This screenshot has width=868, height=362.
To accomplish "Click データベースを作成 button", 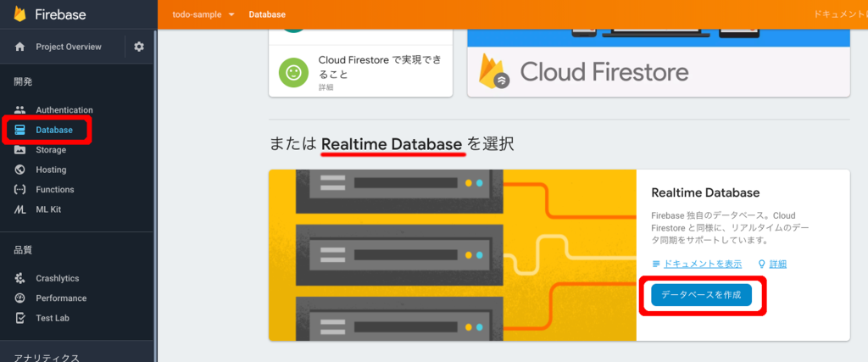I will pos(701,295).
